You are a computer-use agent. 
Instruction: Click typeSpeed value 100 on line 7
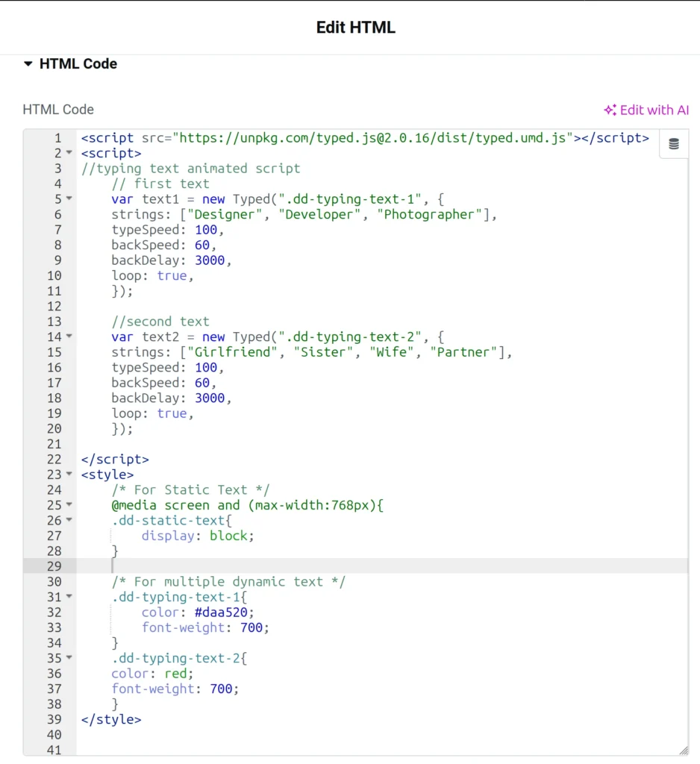click(206, 230)
